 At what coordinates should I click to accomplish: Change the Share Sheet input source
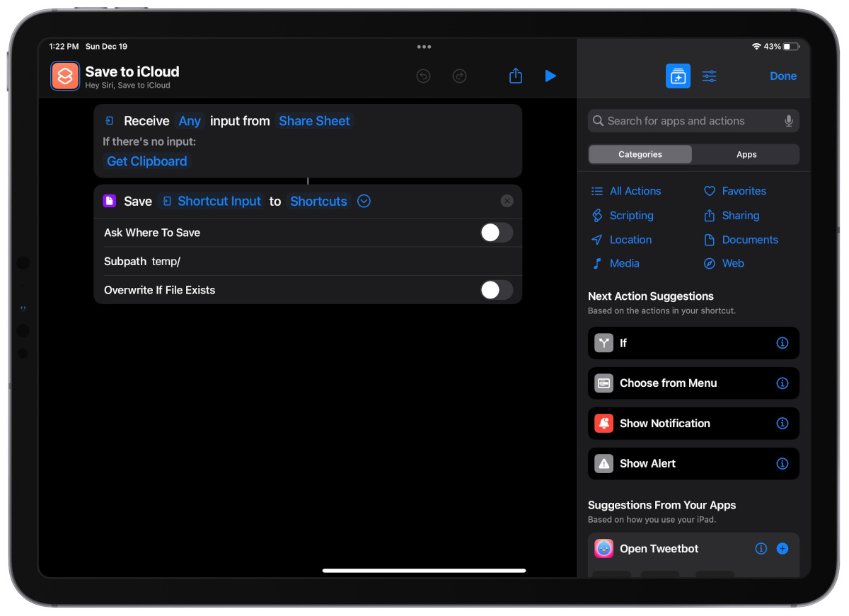click(x=314, y=121)
